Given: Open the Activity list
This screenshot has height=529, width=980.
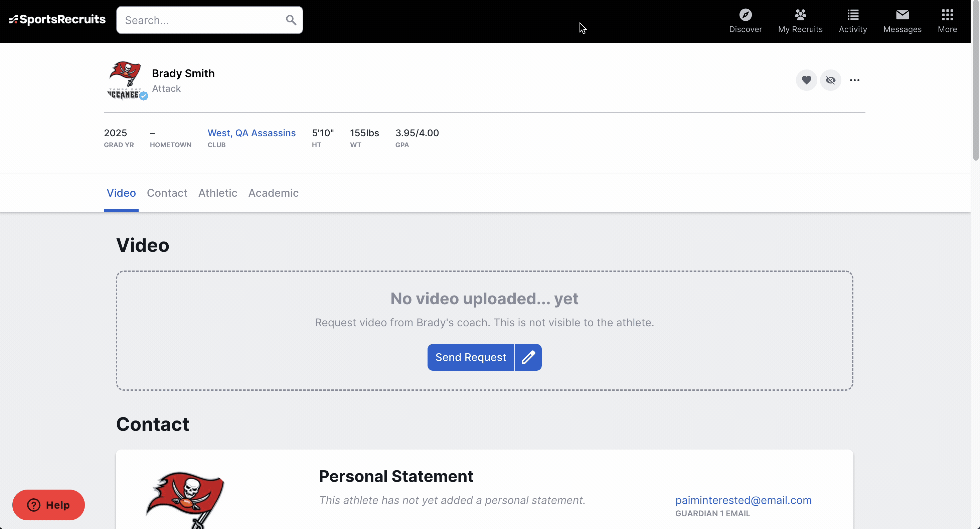Looking at the screenshot, I should coord(852,21).
